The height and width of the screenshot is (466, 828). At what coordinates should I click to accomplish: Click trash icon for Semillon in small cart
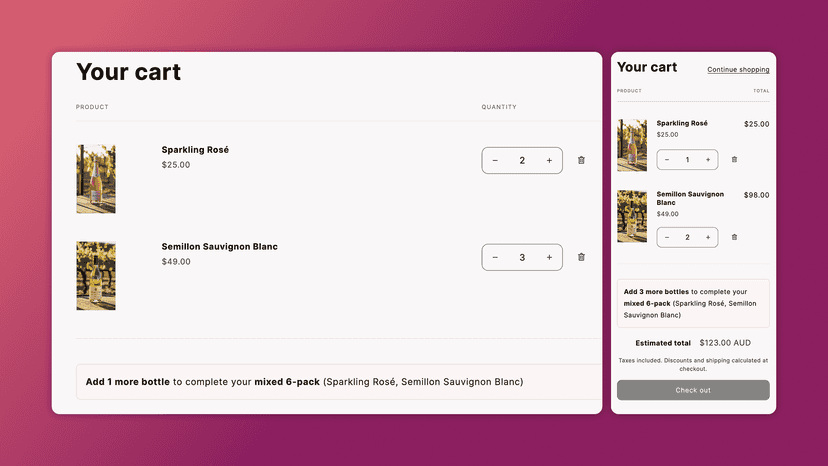click(x=734, y=237)
